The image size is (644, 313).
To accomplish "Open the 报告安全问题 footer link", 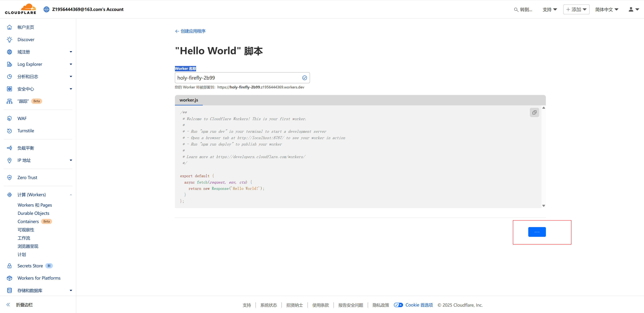I will pos(351,305).
